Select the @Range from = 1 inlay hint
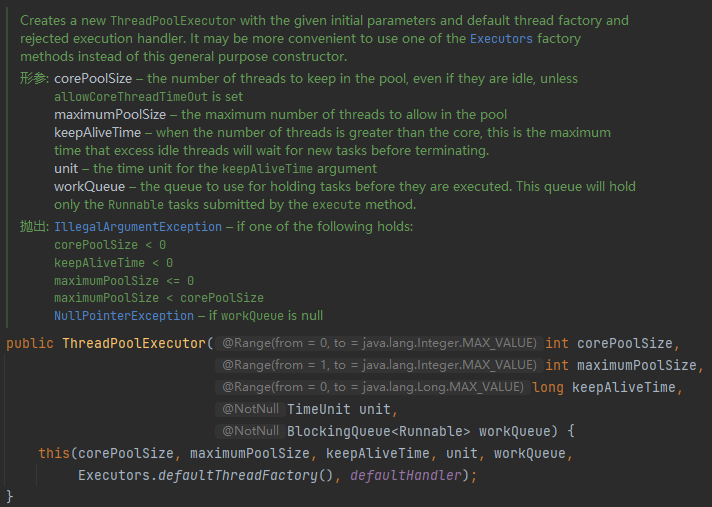This screenshot has width=712, height=507. pos(379,365)
